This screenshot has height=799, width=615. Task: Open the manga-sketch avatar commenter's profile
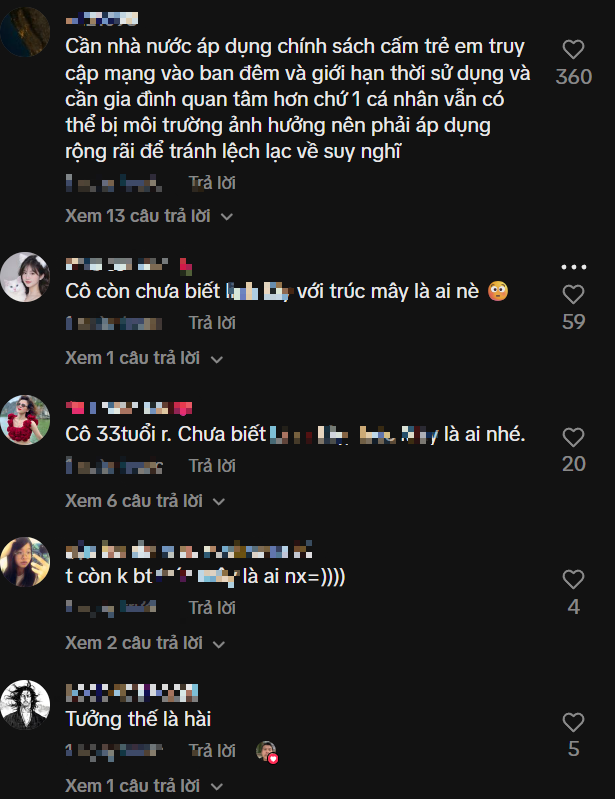[25, 704]
